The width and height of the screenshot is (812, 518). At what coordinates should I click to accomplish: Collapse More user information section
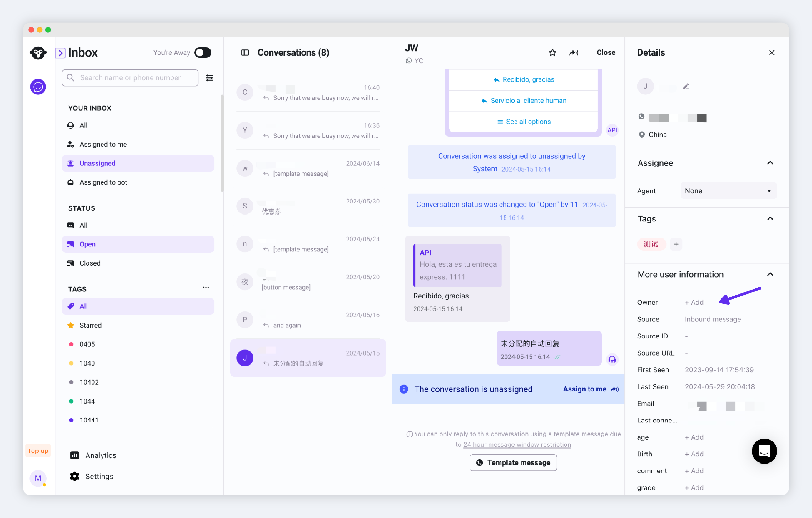coord(770,275)
